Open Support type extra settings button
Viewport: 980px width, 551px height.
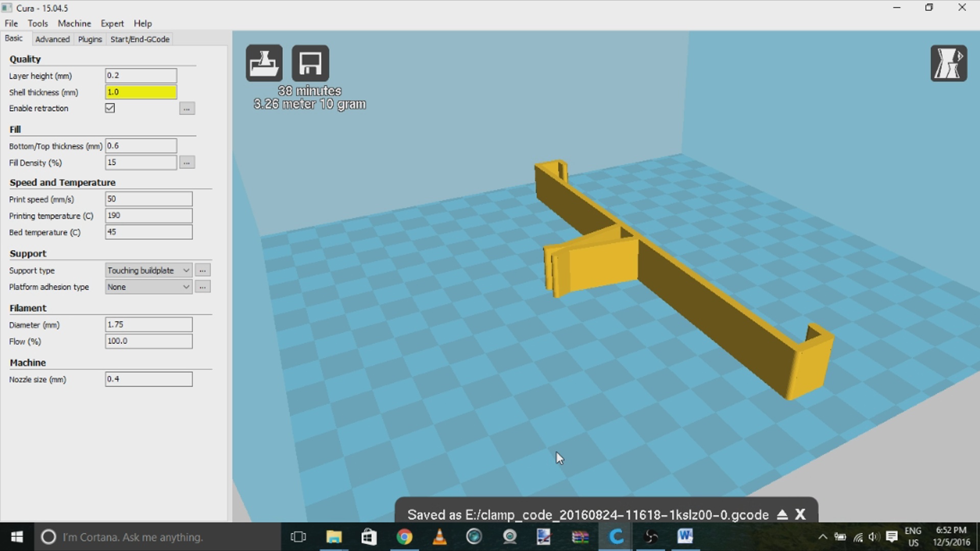[203, 270]
